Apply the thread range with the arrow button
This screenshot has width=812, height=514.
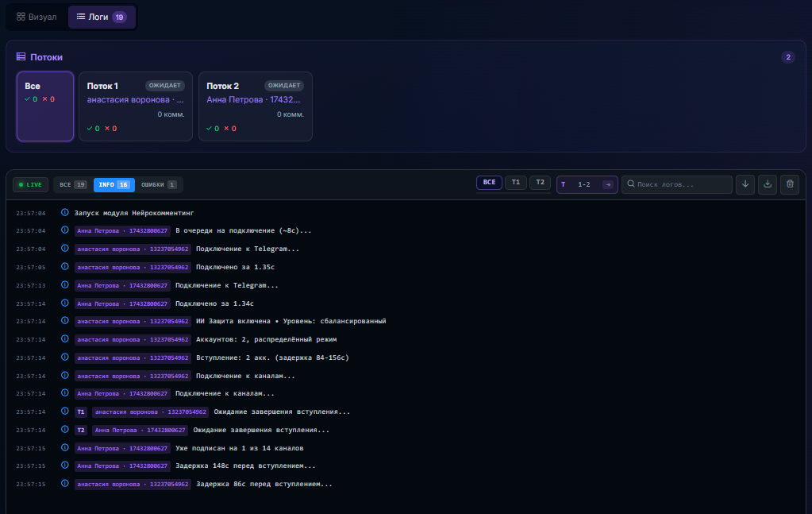point(609,184)
